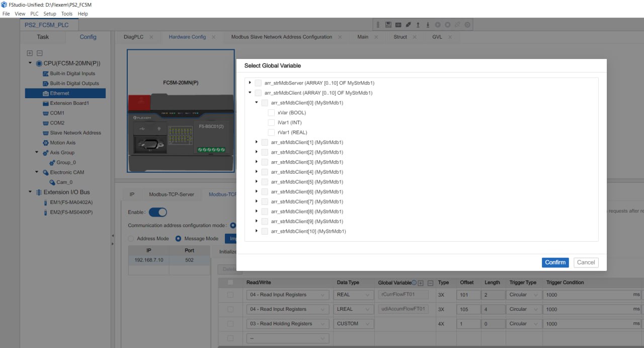The height and width of the screenshot is (348, 644).
Task: Check the row checkbox for the LREAL entry
Action: 230,309
